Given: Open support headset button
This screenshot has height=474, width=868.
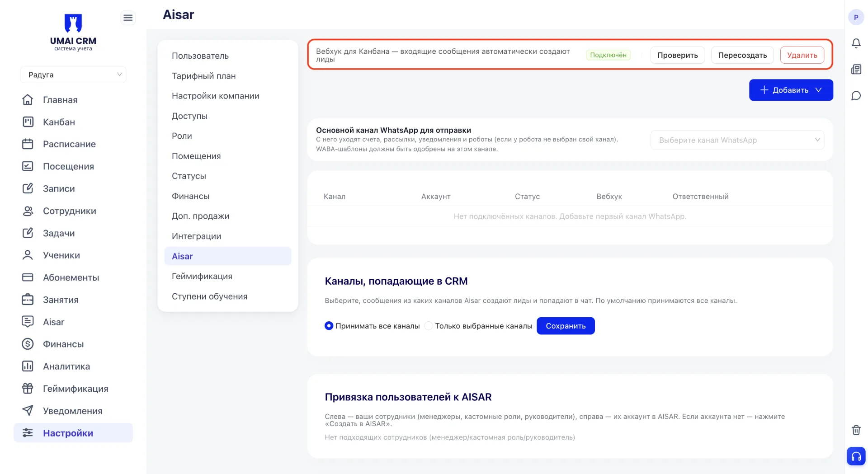Looking at the screenshot, I should click(856, 456).
